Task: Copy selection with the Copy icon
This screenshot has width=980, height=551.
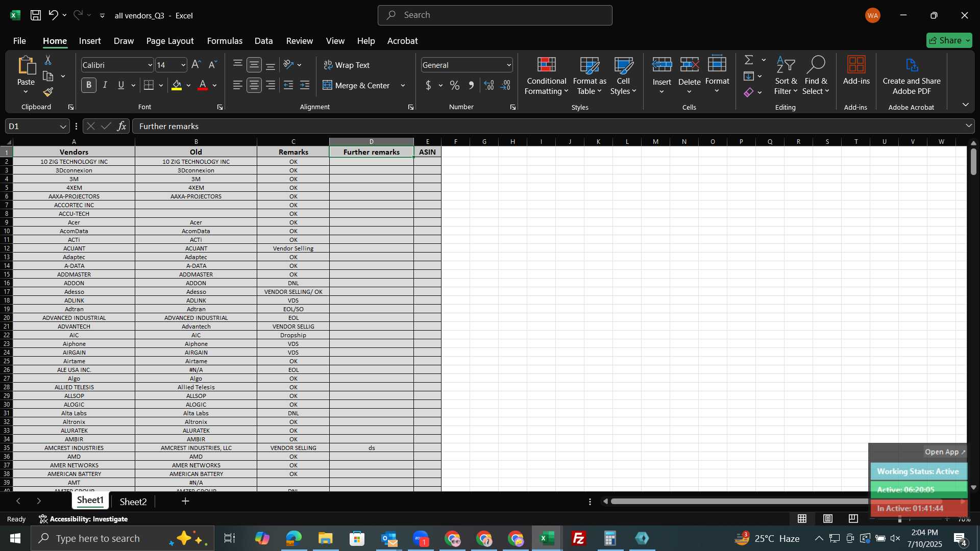Action: tap(48, 77)
